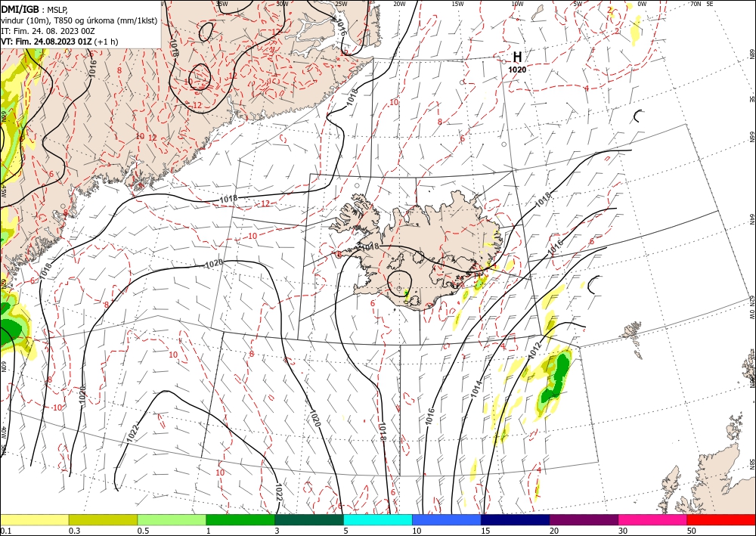The image size is (756, 536).
Task: Click the 1020 value below the H symbol
Action: click(517, 70)
